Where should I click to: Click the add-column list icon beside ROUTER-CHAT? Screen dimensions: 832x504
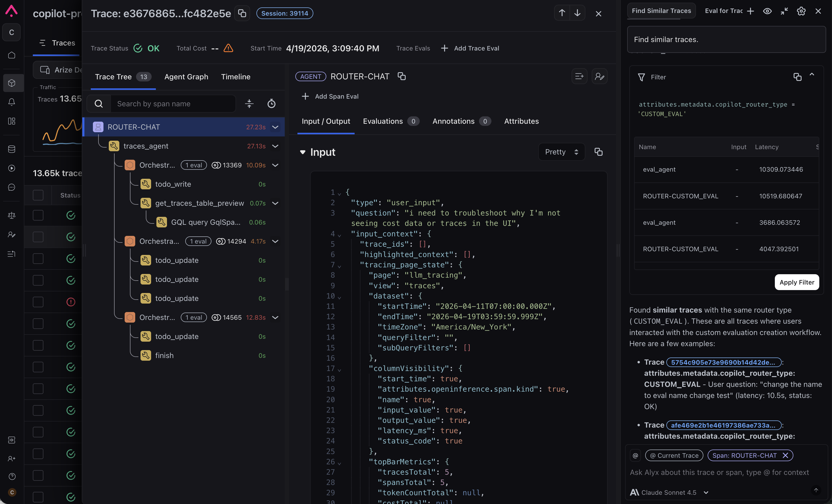coord(579,76)
